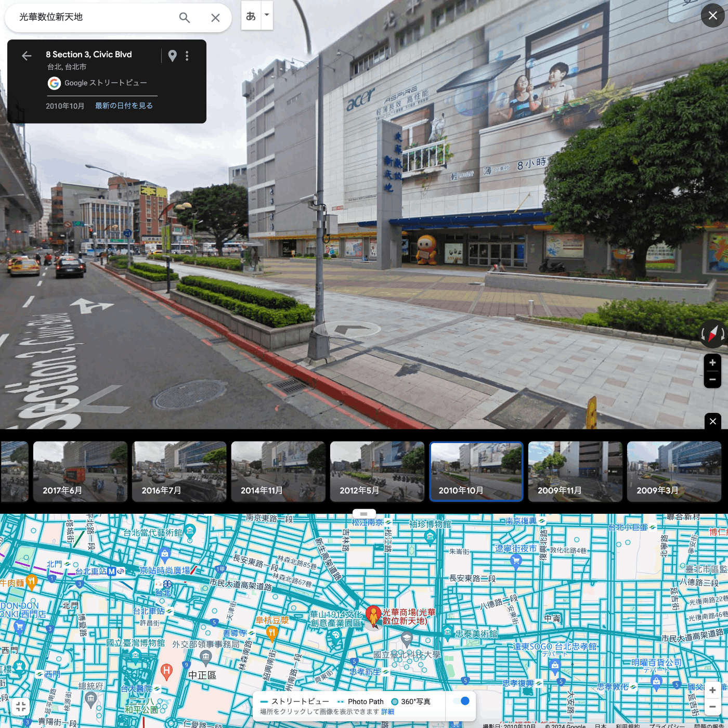Screen dimensions: 728x728
Task: Zoom out on the mini map
Action: (712, 707)
